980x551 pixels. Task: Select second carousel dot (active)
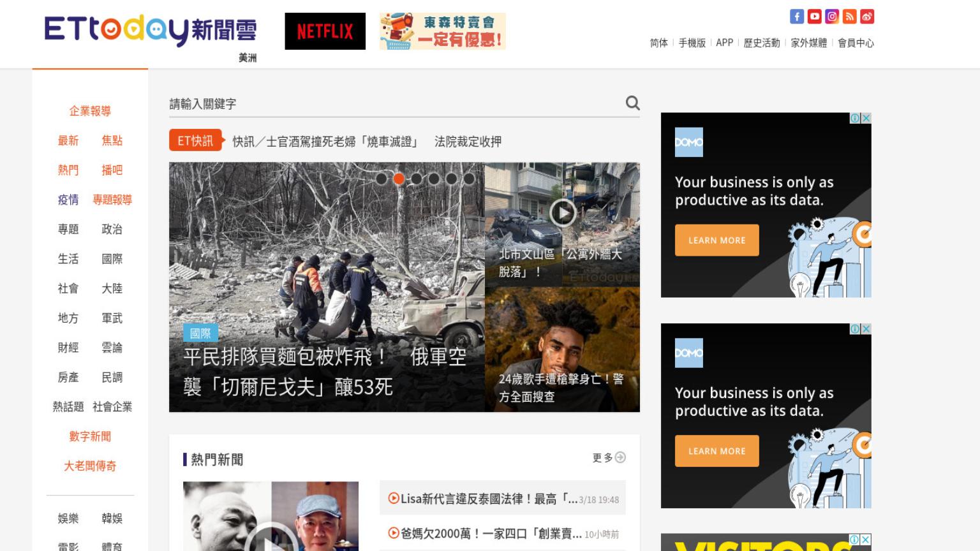click(399, 179)
